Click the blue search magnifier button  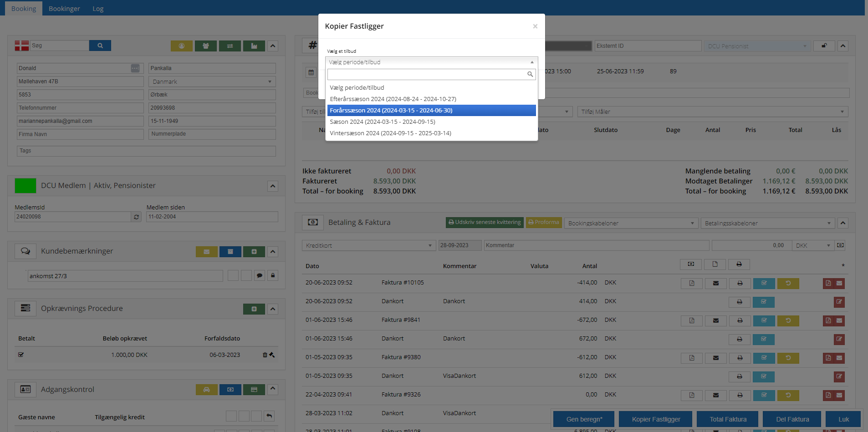(100, 46)
